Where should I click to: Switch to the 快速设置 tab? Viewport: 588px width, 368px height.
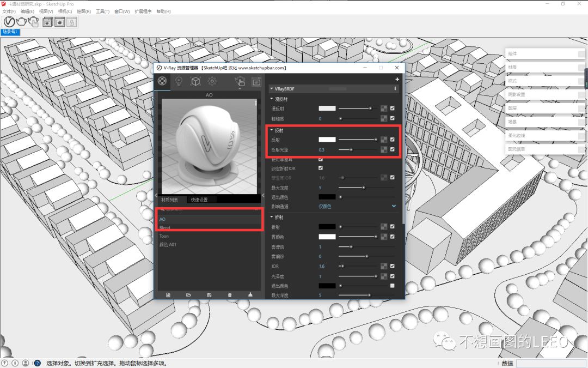tap(199, 200)
